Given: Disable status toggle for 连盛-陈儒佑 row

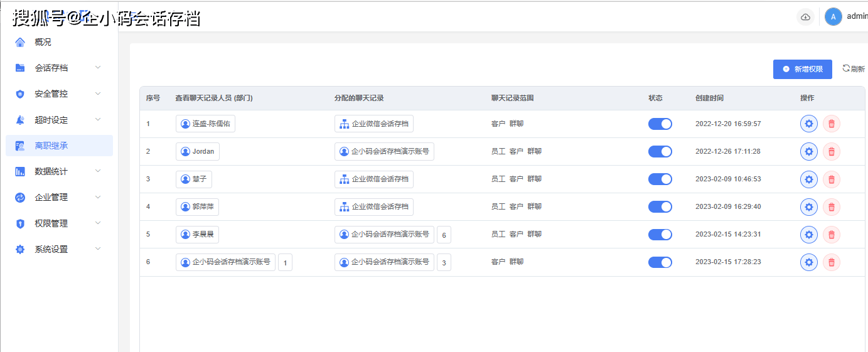Looking at the screenshot, I should pyautogui.click(x=660, y=124).
